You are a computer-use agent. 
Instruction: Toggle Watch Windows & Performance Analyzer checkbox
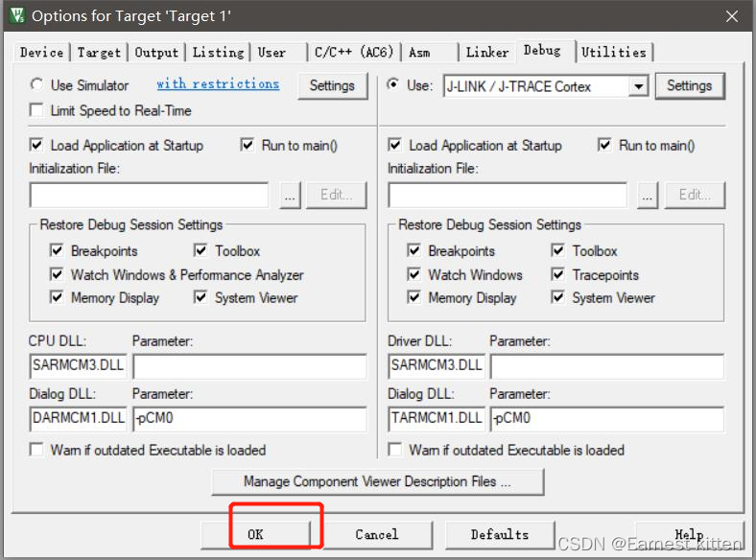(57, 274)
